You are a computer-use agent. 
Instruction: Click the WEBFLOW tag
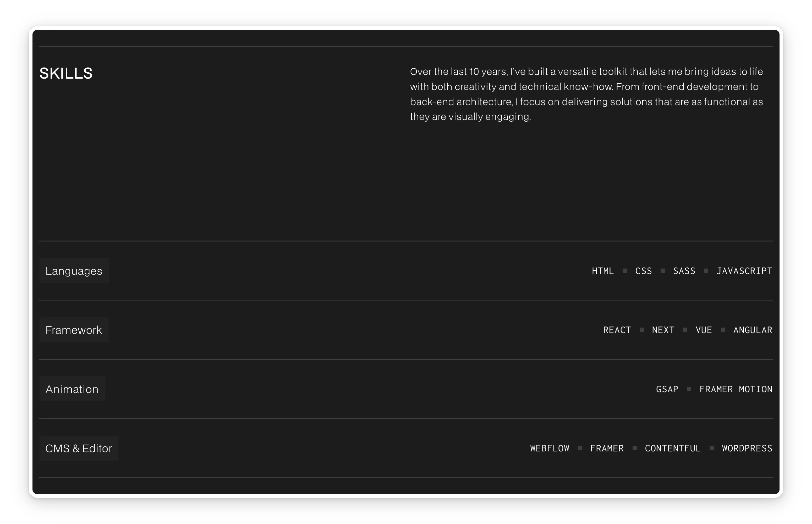(549, 449)
